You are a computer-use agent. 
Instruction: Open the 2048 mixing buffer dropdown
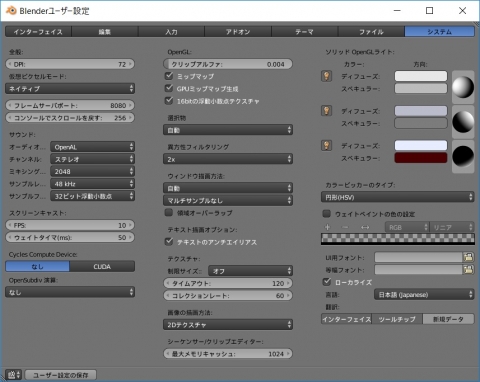point(93,171)
